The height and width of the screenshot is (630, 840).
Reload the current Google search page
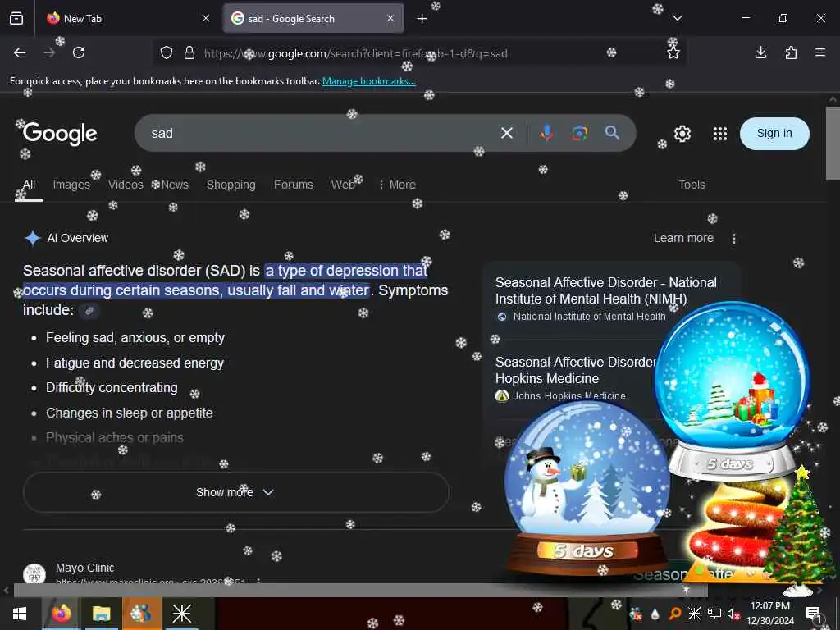pyautogui.click(x=79, y=52)
